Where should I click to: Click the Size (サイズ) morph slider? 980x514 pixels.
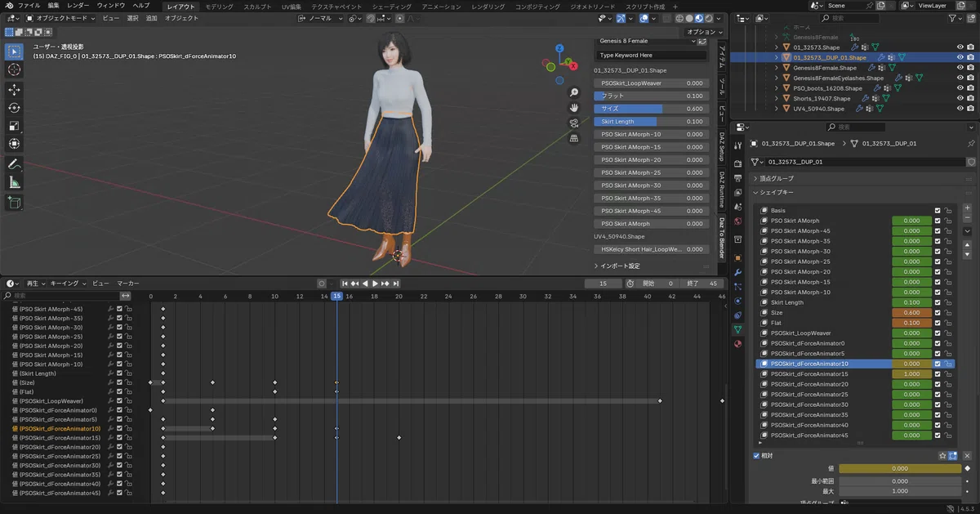tap(651, 109)
